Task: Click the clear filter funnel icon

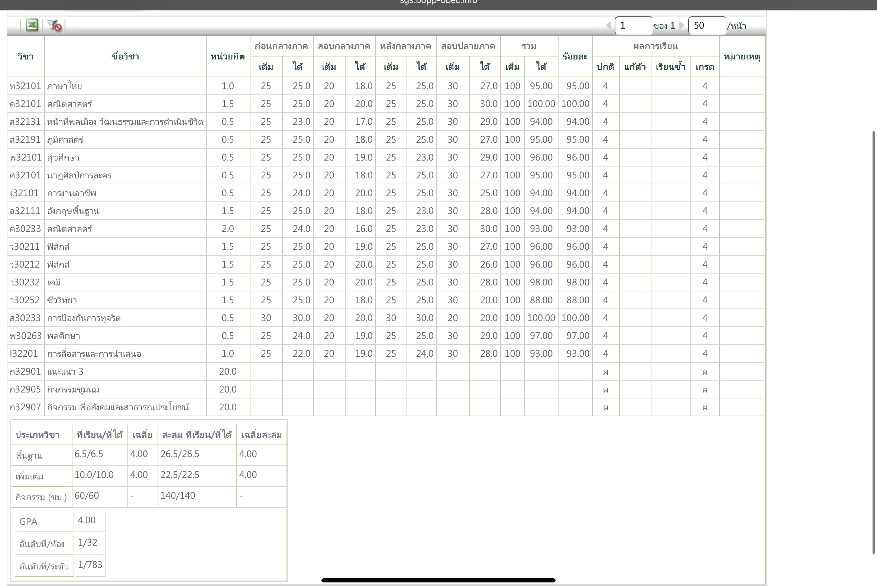Action: tap(55, 26)
